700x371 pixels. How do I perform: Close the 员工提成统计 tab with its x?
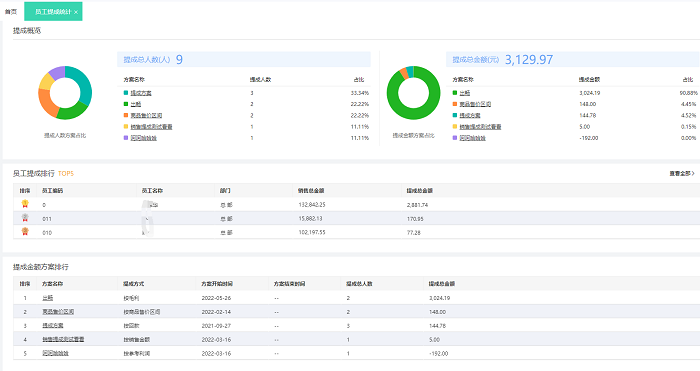pyautogui.click(x=76, y=12)
